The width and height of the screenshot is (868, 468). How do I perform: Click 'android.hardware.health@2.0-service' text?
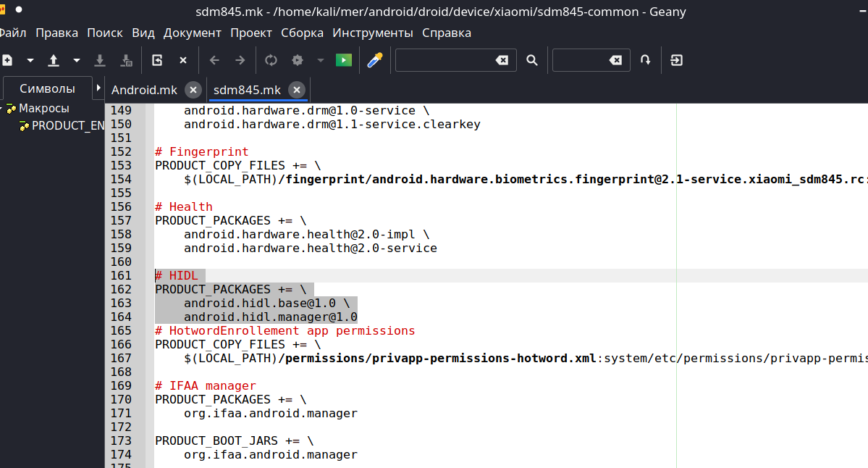[x=311, y=248]
